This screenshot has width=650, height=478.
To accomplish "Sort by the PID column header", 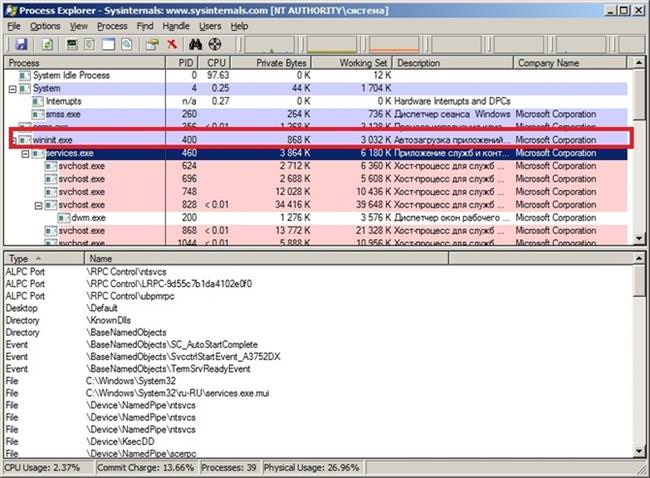I will click(182, 63).
